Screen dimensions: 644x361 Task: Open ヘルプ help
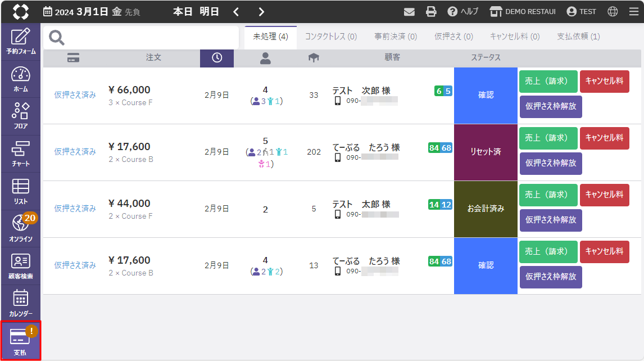[463, 11]
